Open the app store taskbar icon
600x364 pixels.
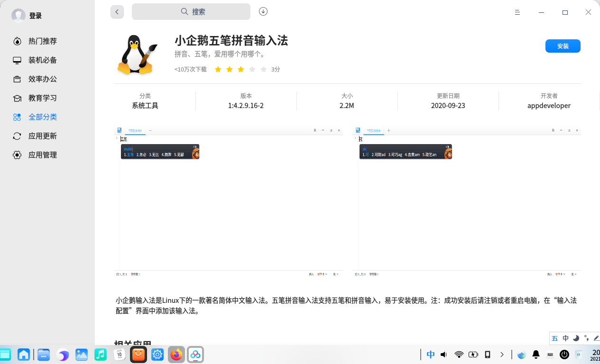[138, 354]
